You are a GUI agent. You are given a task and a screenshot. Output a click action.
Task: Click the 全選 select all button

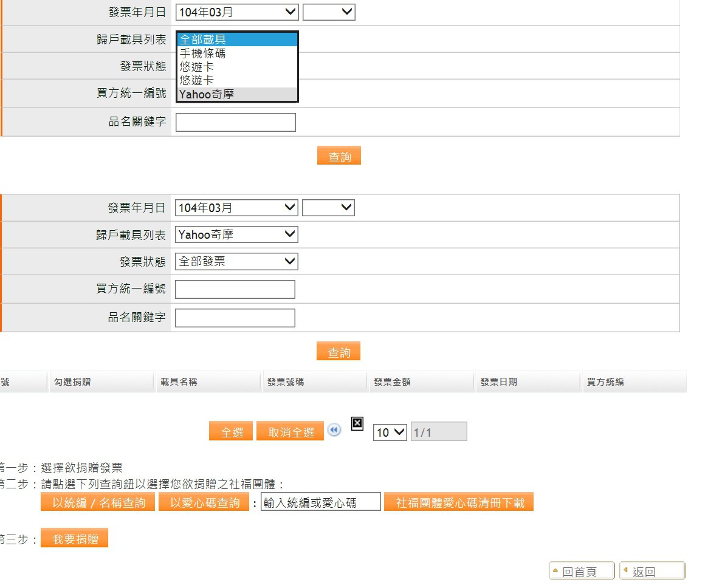pos(231,432)
